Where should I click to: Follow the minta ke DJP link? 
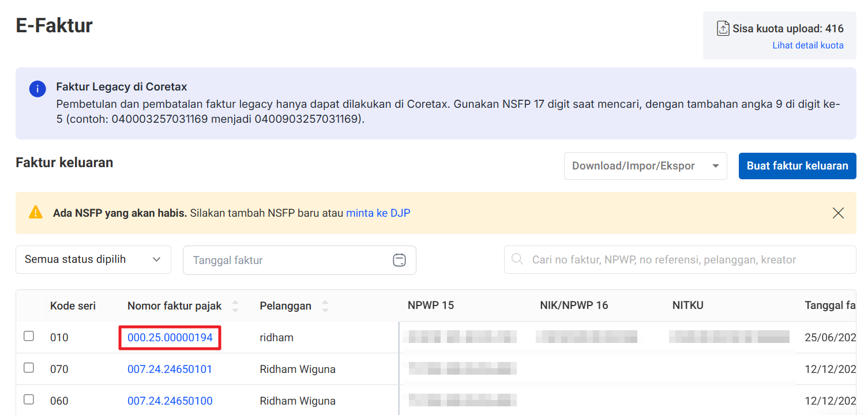click(378, 213)
